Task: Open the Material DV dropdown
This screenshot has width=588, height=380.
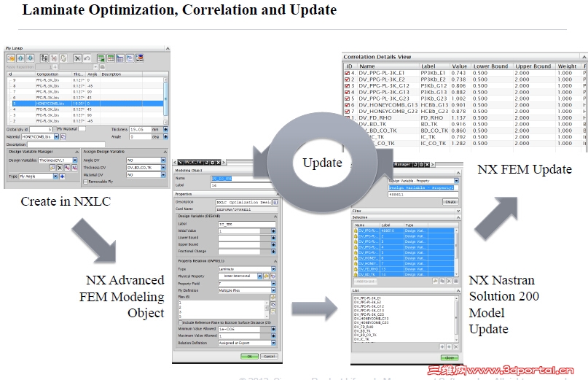Action: click(x=163, y=174)
